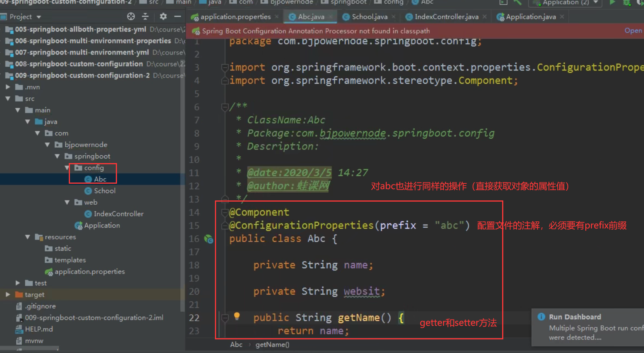
Task: Click the build hammer icon in the top toolbar
Action: (517, 2)
